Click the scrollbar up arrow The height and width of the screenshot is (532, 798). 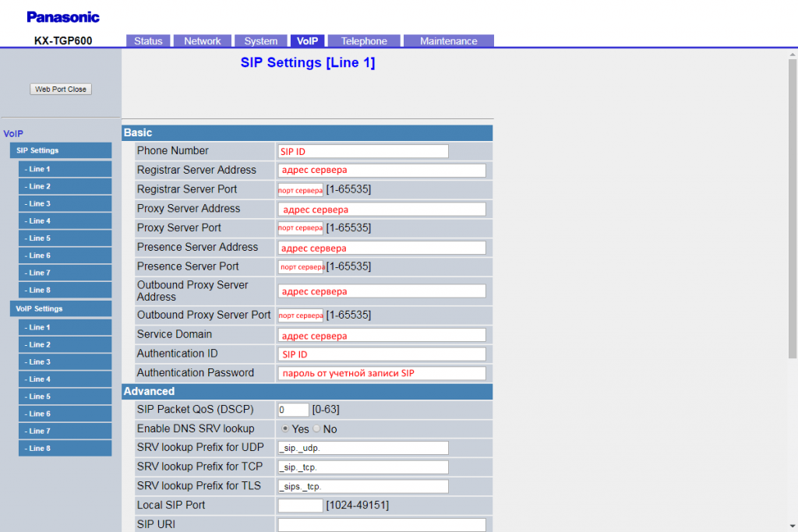(793, 54)
